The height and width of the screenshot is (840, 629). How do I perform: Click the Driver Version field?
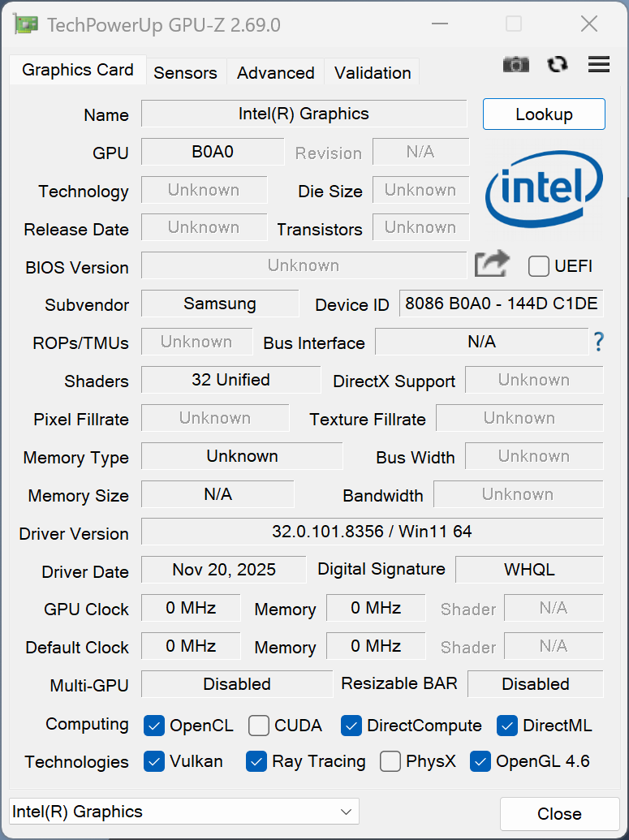coord(372,532)
